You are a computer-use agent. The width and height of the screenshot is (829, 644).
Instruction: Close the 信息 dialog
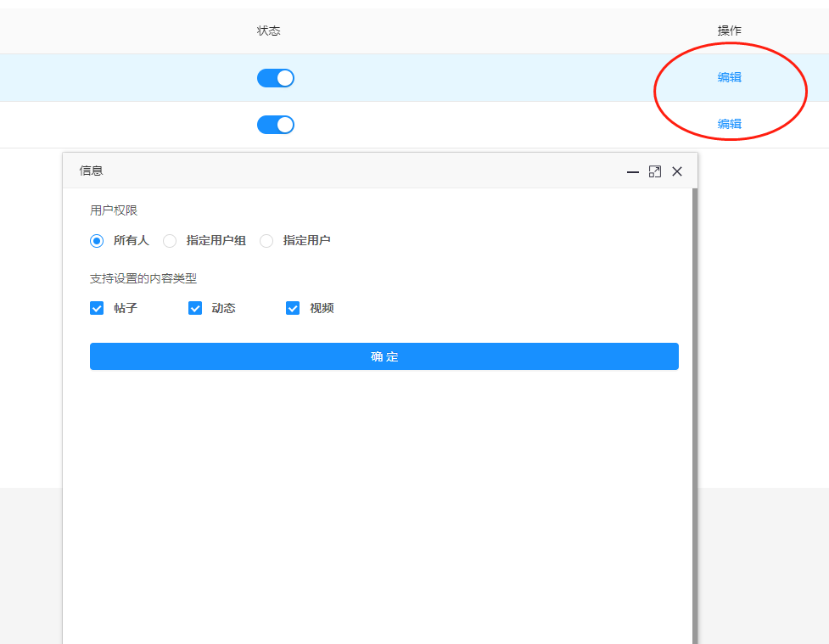click(x=677, y=171)
